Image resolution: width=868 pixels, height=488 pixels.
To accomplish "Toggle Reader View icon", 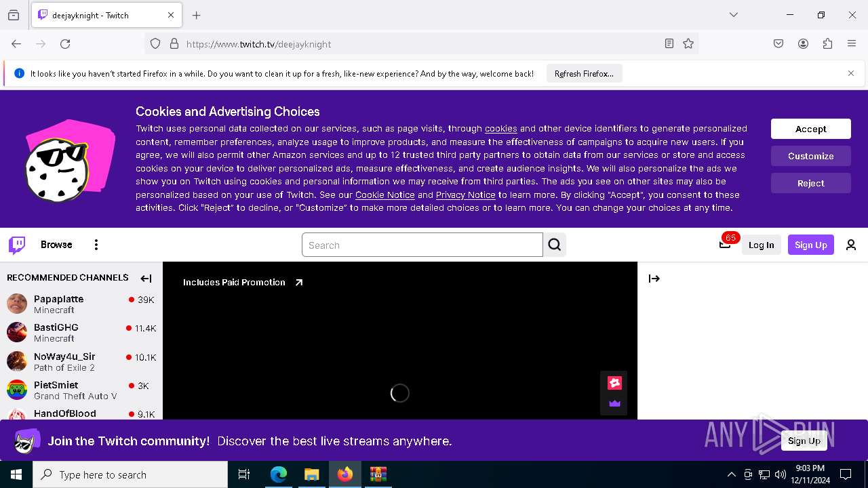I will 669,44.
